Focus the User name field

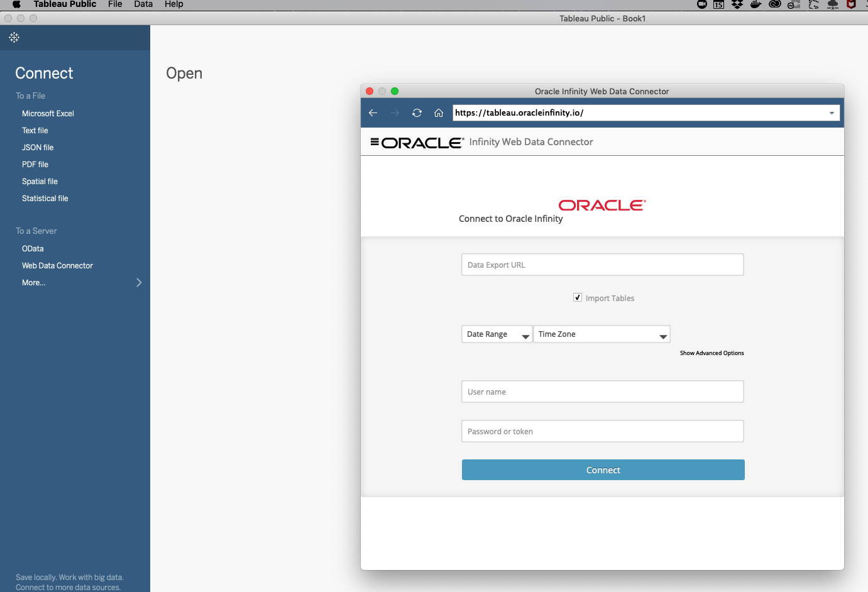603,392
